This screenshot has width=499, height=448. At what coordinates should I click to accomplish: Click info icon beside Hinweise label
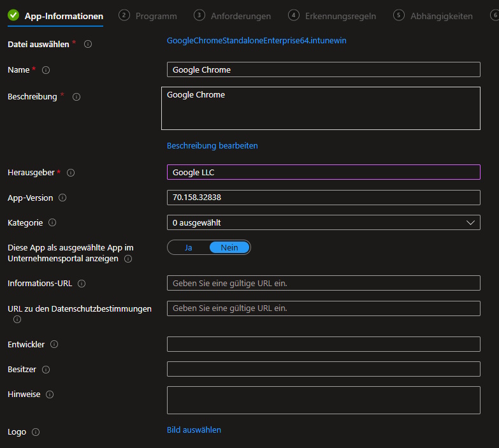point(50,394)
